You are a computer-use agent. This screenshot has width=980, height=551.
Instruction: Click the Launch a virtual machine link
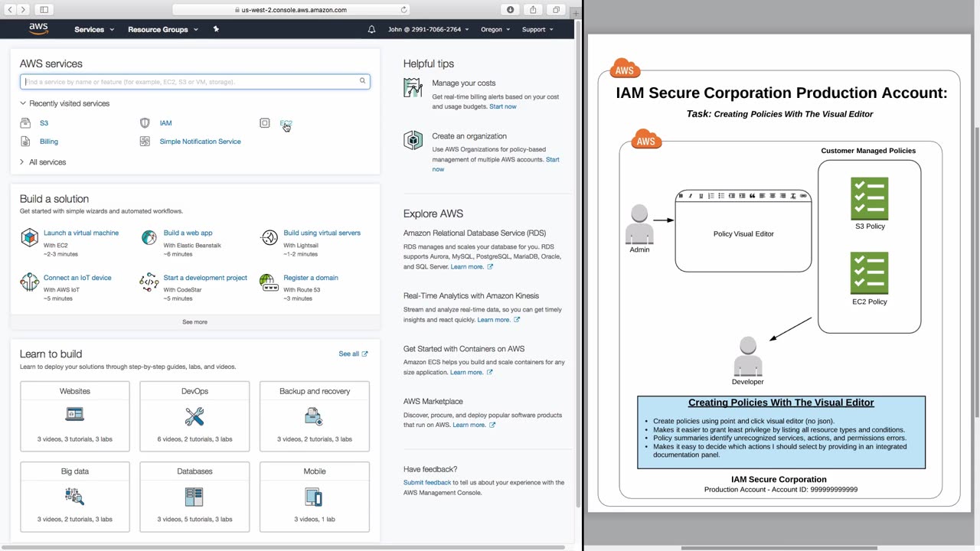click(81, 233)
